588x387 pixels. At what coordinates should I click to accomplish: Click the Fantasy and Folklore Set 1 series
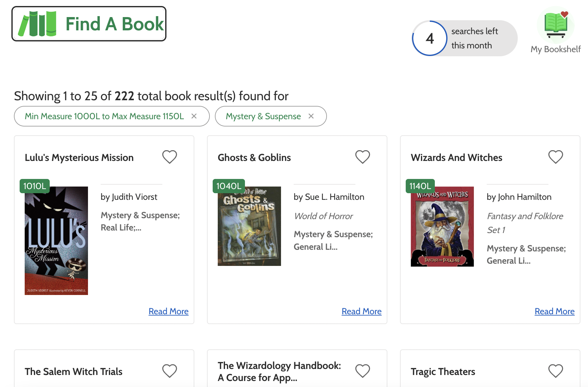[x=525, y=223]
